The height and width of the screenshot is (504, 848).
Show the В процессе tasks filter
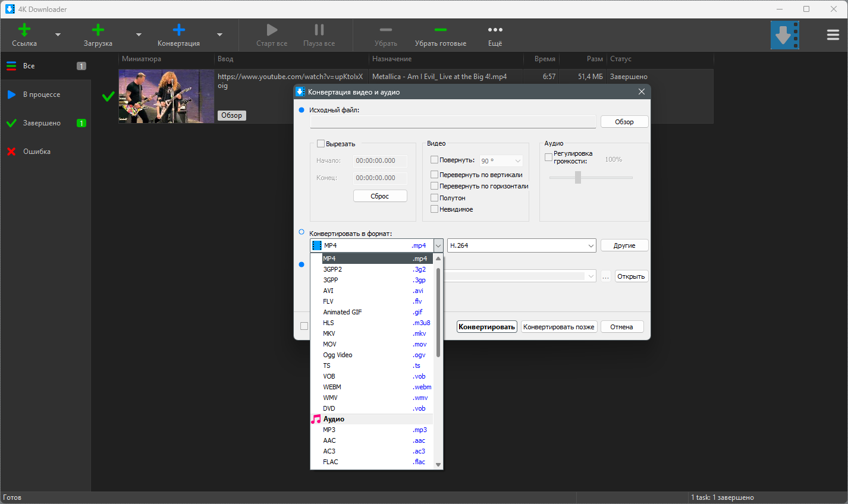tap(45, 94)
